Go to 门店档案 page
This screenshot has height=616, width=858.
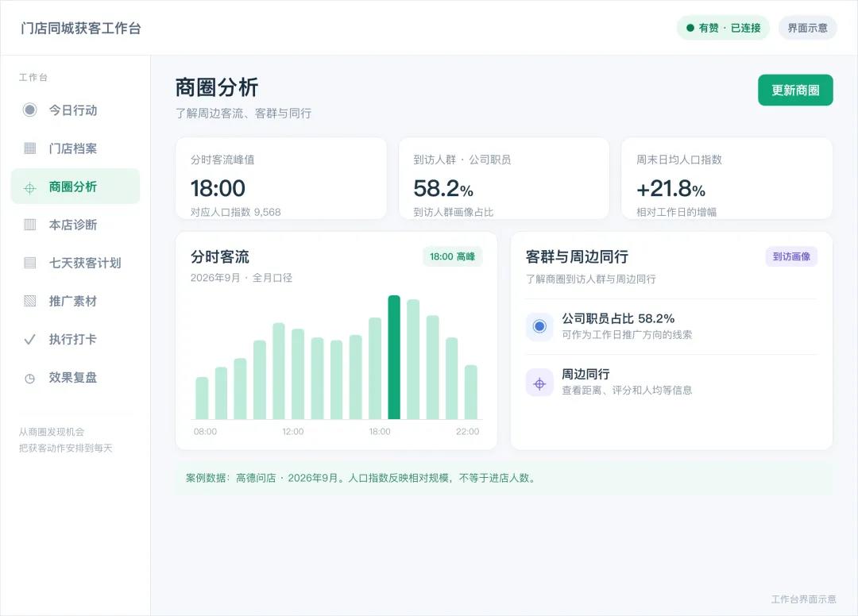(75, 148)
